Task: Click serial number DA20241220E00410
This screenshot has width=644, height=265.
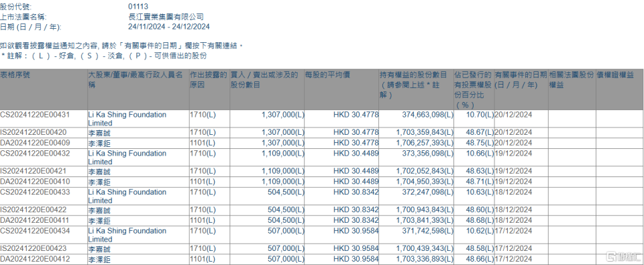Action: pos(36,182)
